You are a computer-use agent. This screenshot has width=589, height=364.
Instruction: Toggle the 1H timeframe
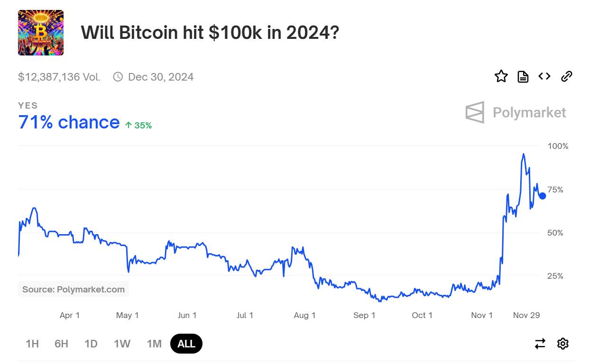32,344
